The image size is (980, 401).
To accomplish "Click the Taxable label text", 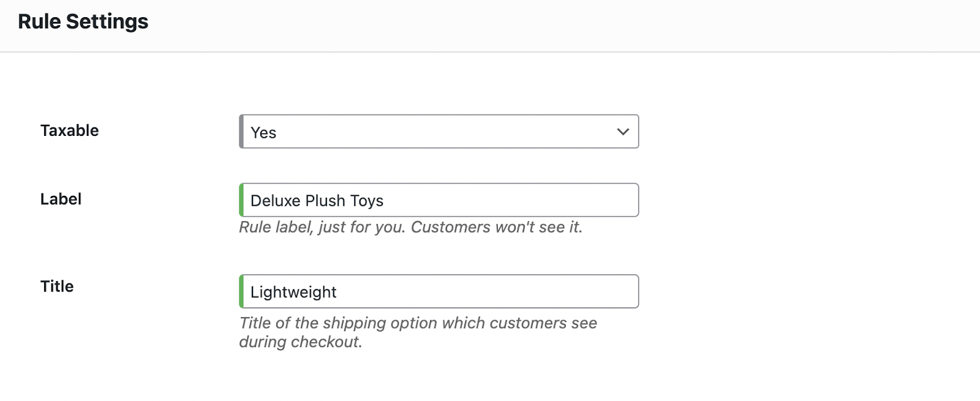I will [x=69, y=130].
